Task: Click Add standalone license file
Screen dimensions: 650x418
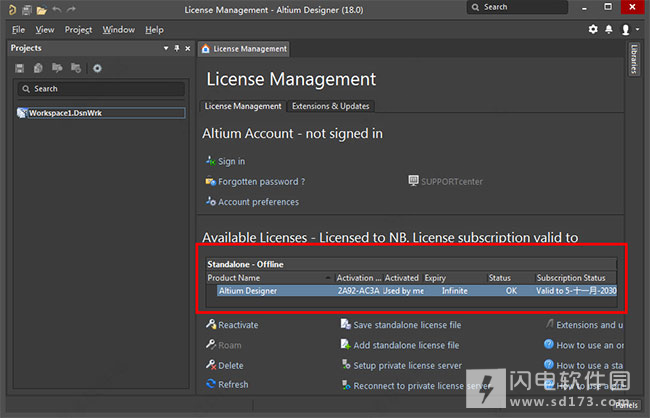Action: [406, 345]
